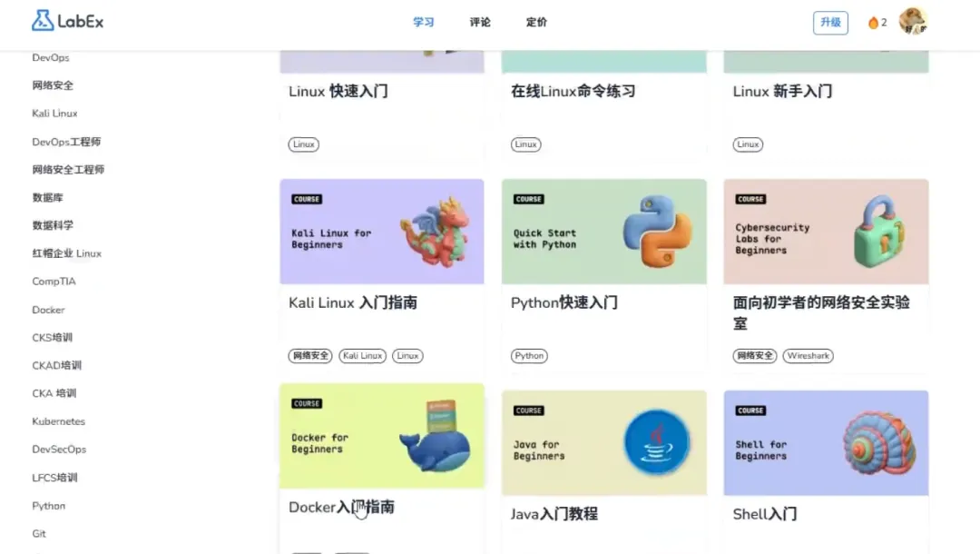This screenshot has width=980, height=554.
Task: Click Linux tag under Kali Linux 入门指南
Action: click(407, 356)
